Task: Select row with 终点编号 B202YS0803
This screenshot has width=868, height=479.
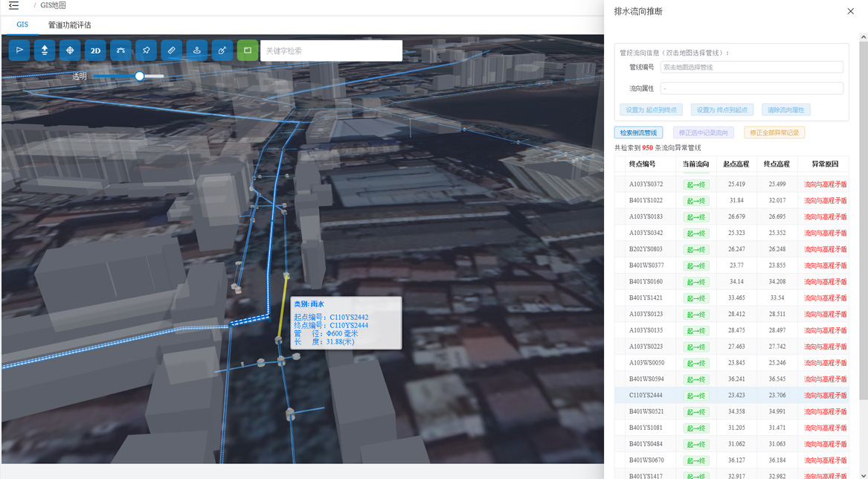Action: (x=731, y=249)
